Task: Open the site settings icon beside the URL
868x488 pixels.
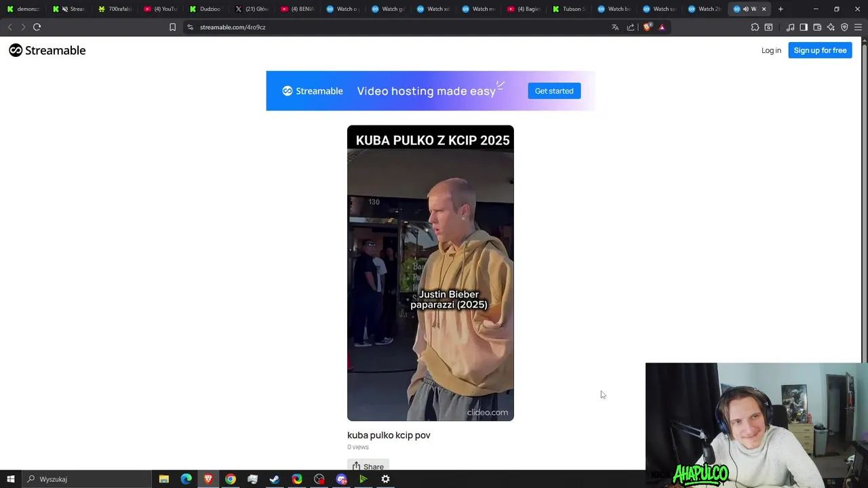Action: pos(190,27)
